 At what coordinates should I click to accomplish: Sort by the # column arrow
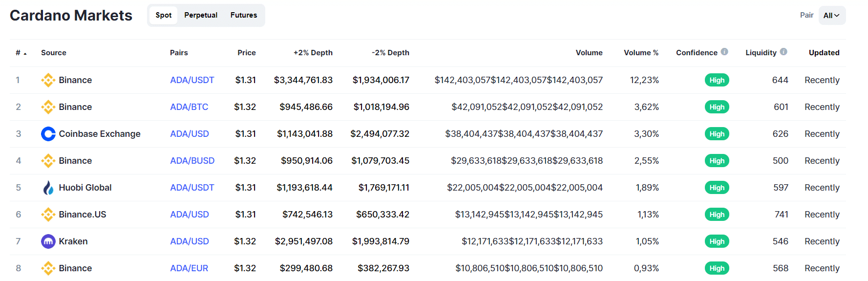point(25,53)
